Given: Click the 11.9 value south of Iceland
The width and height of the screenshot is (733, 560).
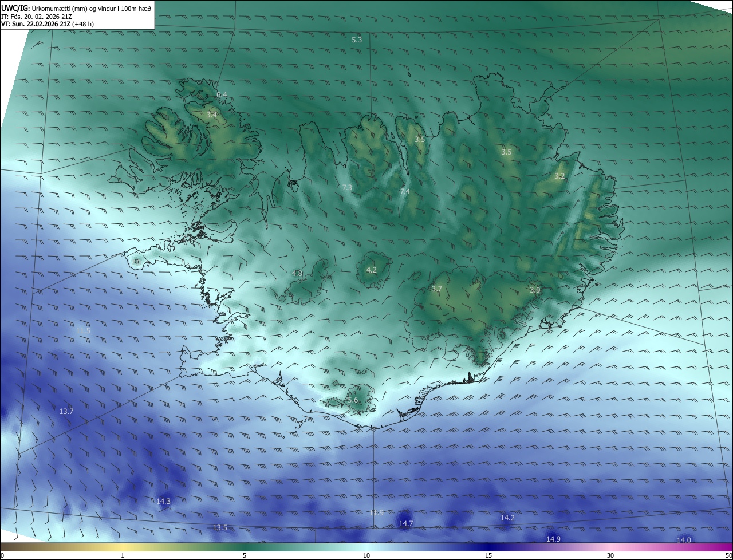Looking at the screenshot, I should [376, 512].
